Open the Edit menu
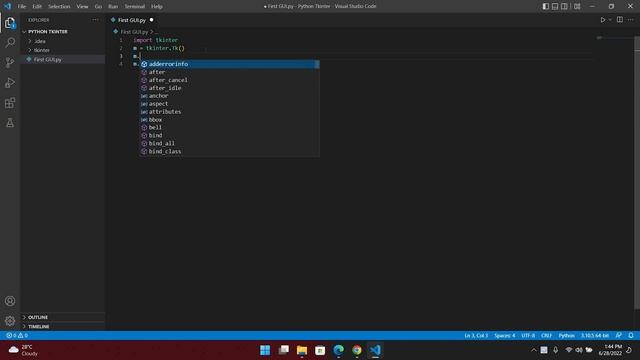The width and height of the screenshot is (640, 360). (x=37, y=6)
